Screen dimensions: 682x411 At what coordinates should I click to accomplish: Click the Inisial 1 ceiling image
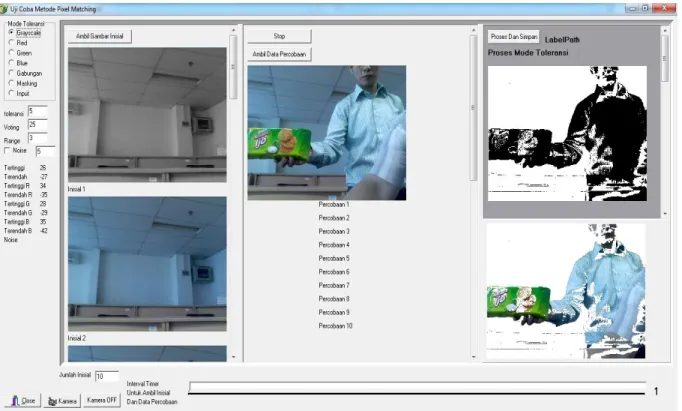click(x=147, y=115)
